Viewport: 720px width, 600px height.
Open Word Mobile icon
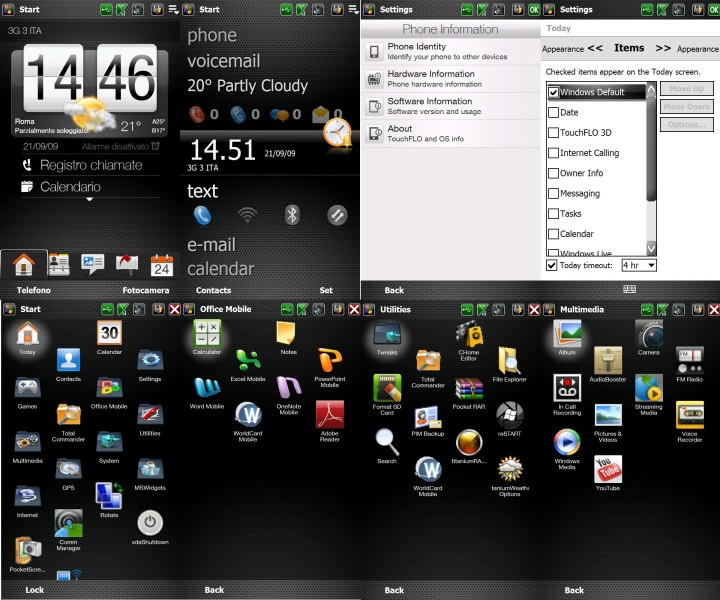(207, 388)
